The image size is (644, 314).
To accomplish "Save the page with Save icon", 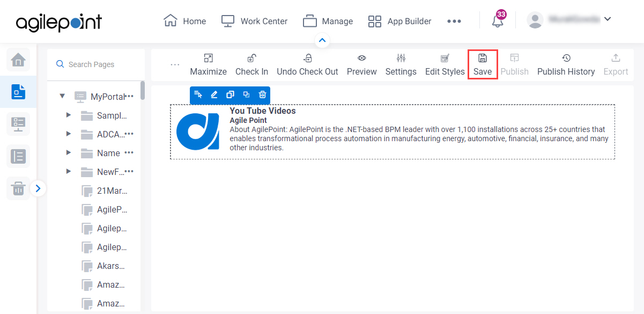I will 483,58.
